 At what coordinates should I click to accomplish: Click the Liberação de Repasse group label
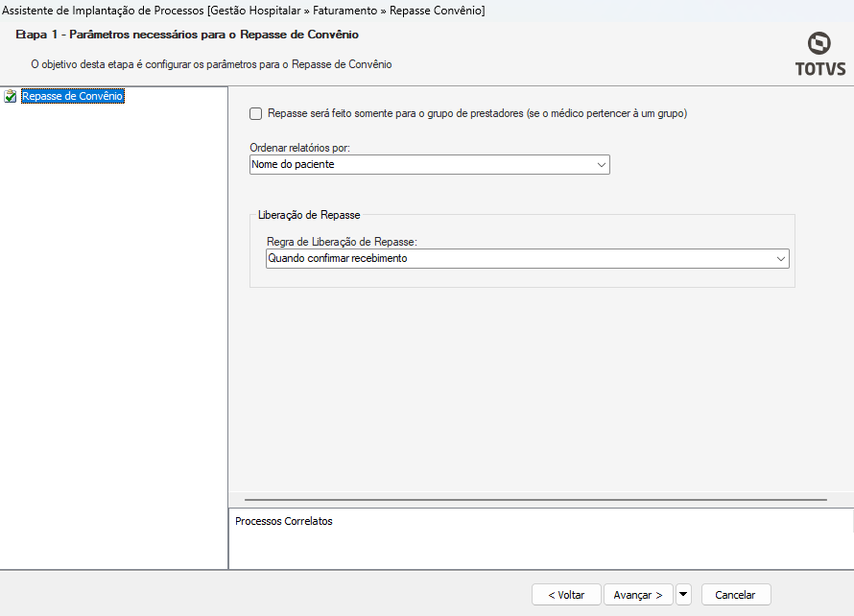click(x=309, y=215)
